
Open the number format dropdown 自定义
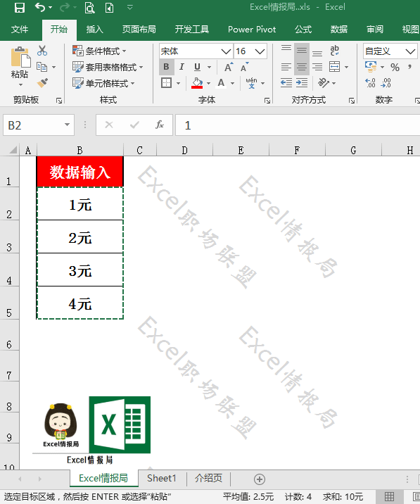pyautogui.click(x=410, y=51)
